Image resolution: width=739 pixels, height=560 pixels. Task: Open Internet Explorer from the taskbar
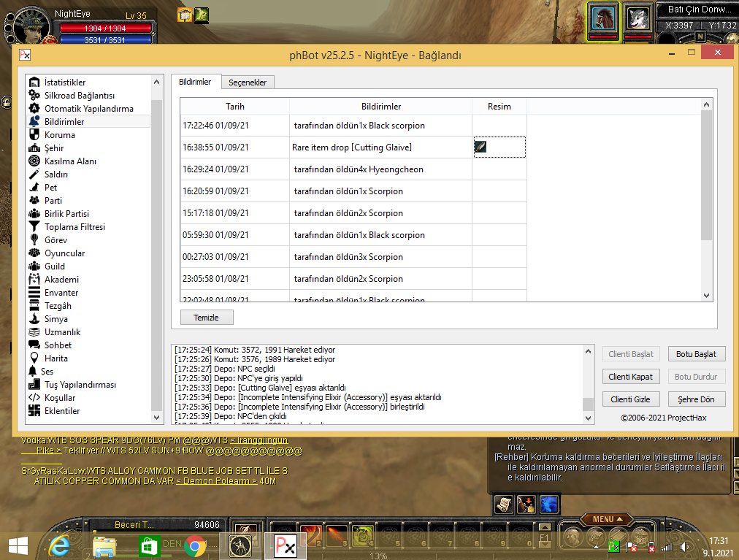pos(60,545)
